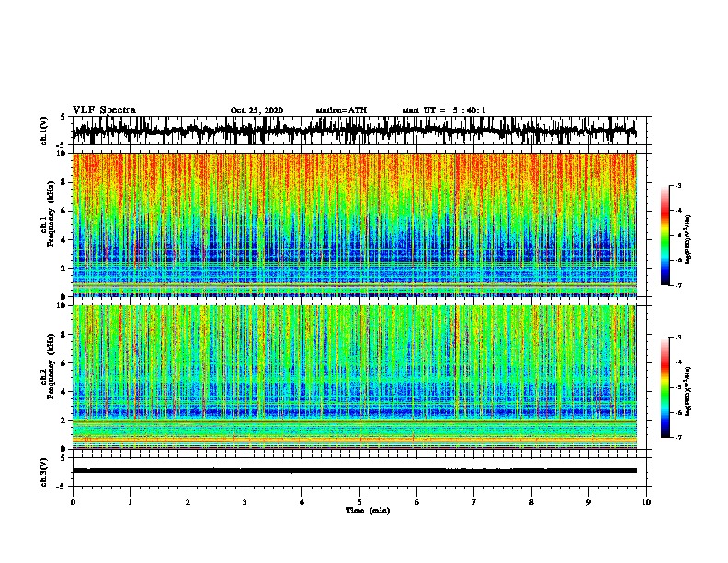Viewport: 728px width, 563px height.
Task: Click the ch.1(V) axis label
Action: point(44,131)
